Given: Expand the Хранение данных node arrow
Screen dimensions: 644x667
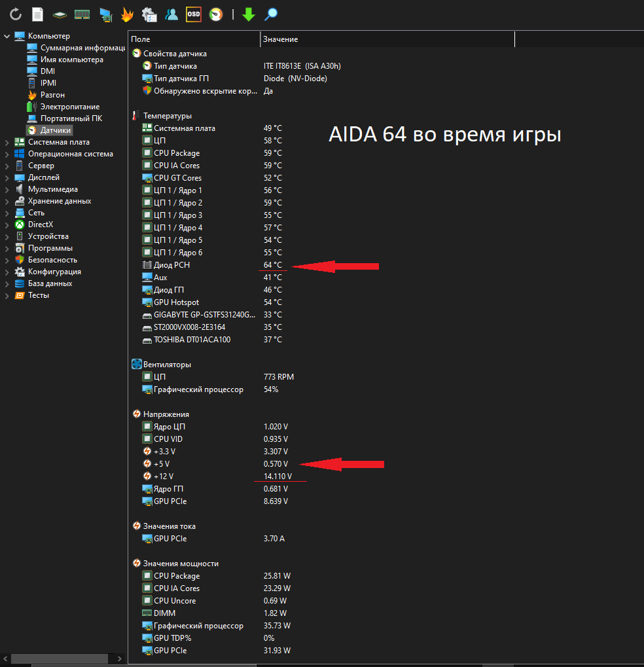Looking at the screenshot, I should tap(7, 201).
